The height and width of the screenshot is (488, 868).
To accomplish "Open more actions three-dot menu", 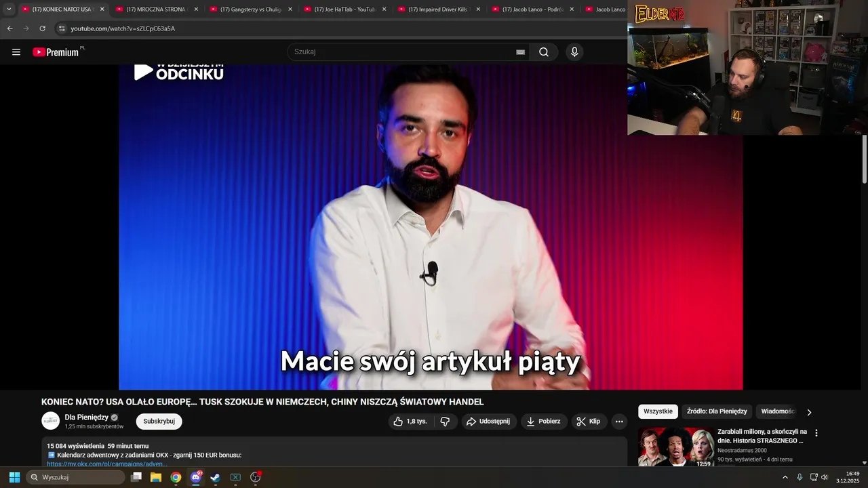I will [619, 422].
